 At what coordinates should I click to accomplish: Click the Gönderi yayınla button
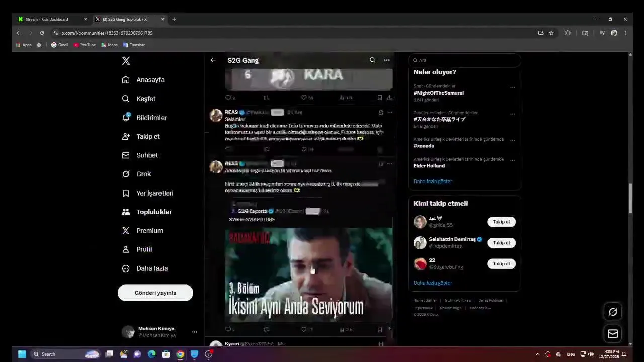click(x=155, y=293)
